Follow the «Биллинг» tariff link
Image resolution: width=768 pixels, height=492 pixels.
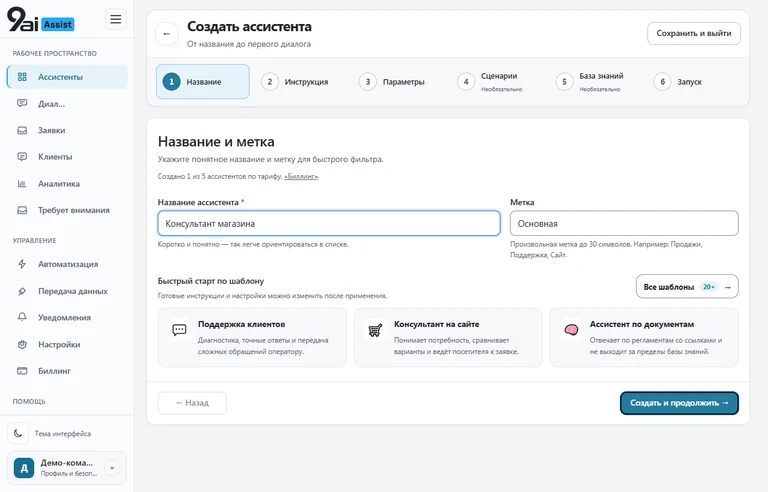click(x=301, y=176)
